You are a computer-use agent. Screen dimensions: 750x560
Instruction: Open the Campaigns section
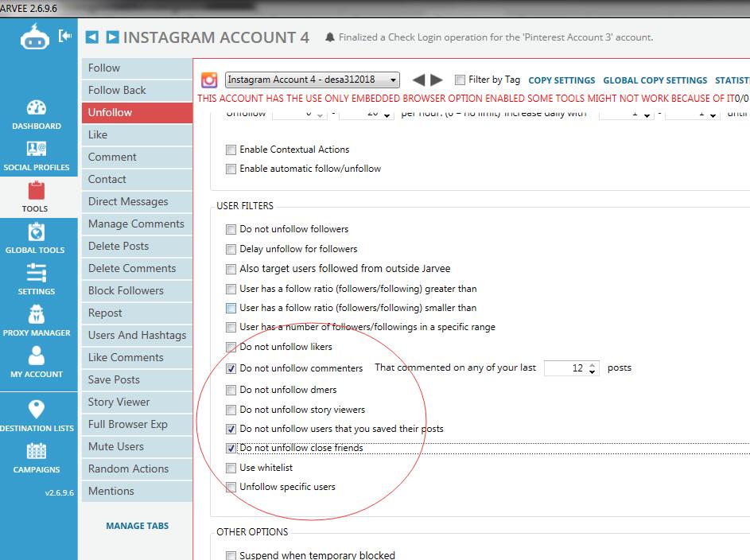point(37,457)
